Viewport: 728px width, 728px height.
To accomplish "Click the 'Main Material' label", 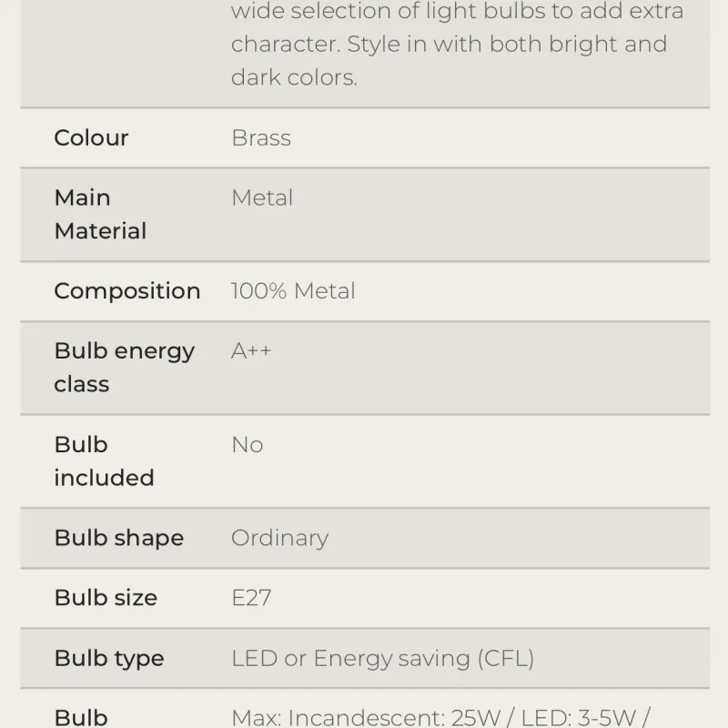I will click(100, 214).
